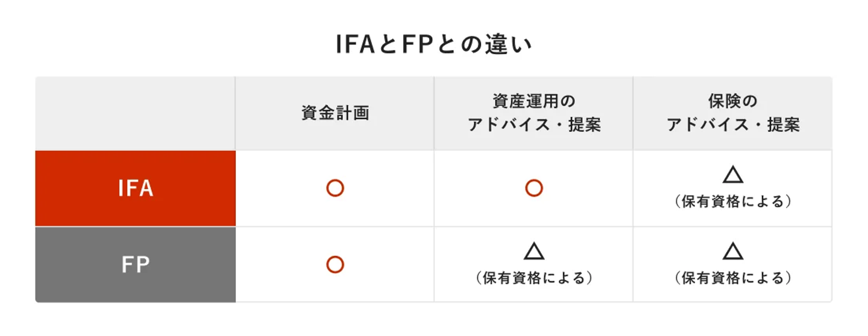This screenshot has height=336, width=868.
Task: Click the triangle for IFA 保険 advice
Action: [732, 175]
